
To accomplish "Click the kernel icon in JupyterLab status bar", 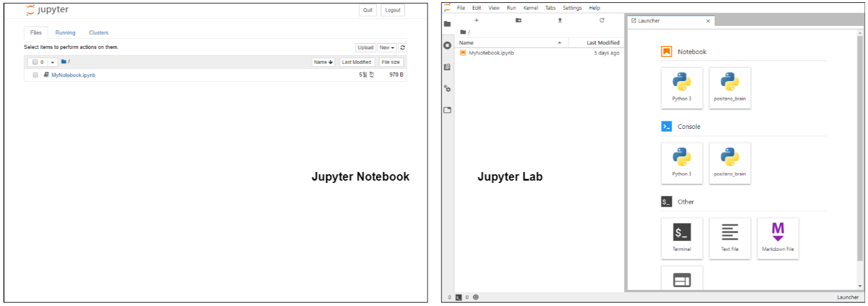I will tap(476, 297).
